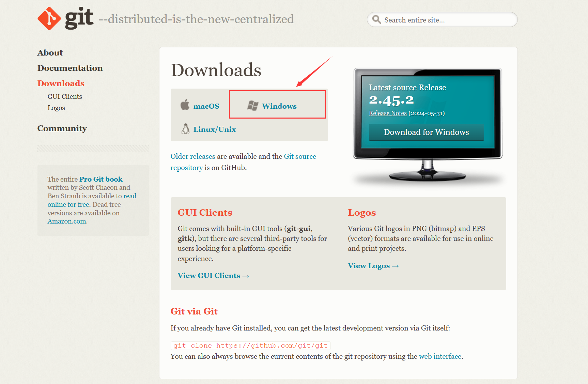Viewport: 588px width, 384px height.
Task: Click the tagline --distributed-is-the-new-centralized
Action: [x=196, y=19]
